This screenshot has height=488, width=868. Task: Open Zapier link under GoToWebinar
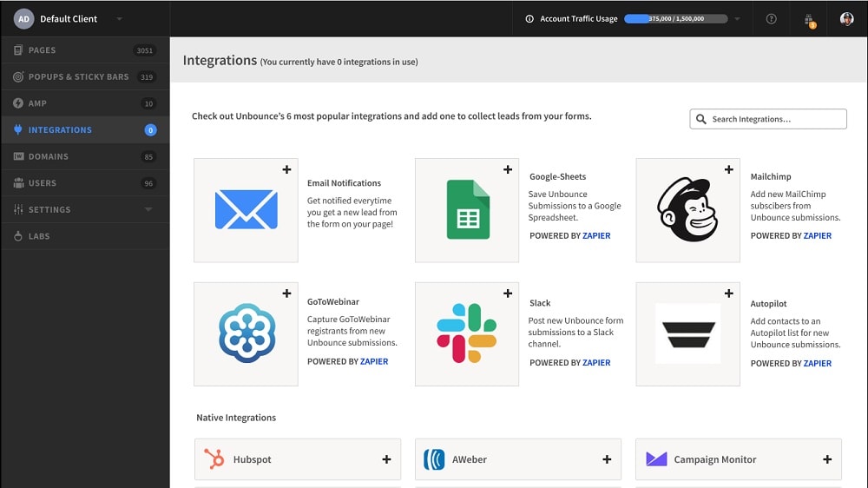374,361
